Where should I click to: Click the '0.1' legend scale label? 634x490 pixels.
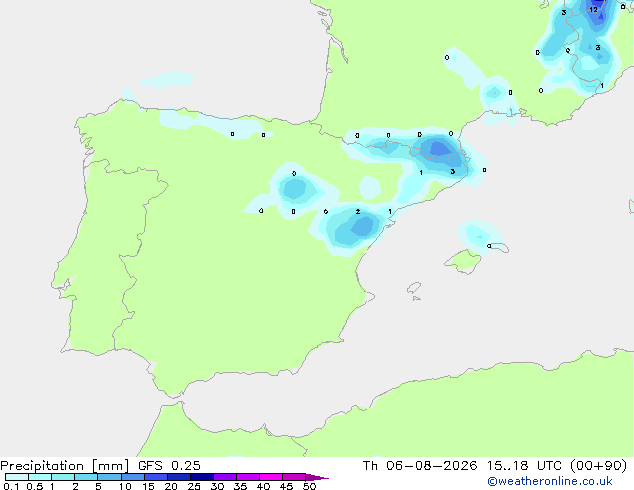11,486
